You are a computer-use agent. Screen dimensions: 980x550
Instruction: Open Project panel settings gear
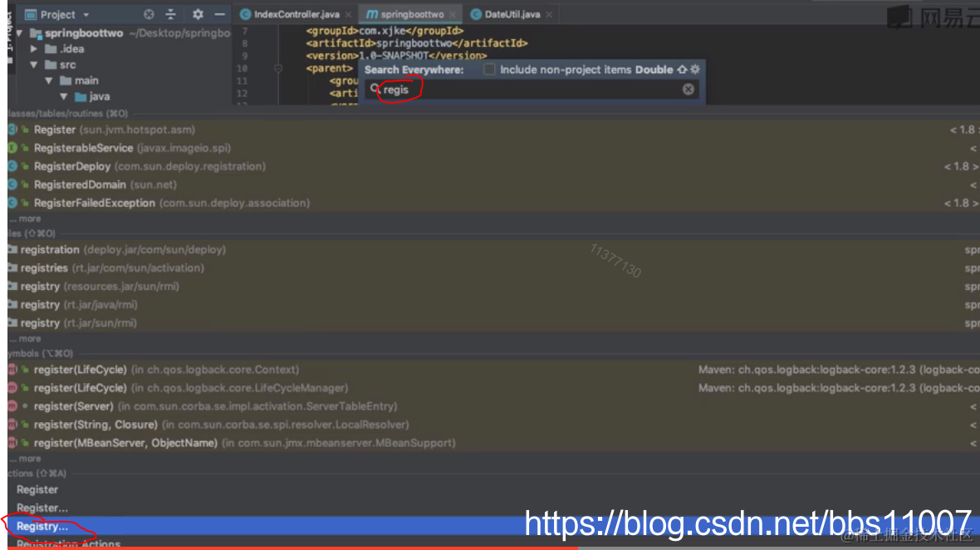coord(198,14)
